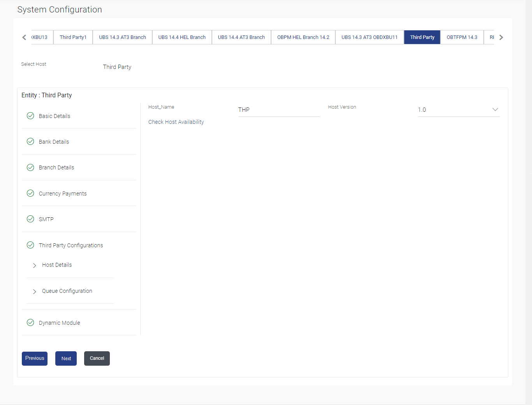
Task: Click SMTP green check icon
Action: click(30, 219)
